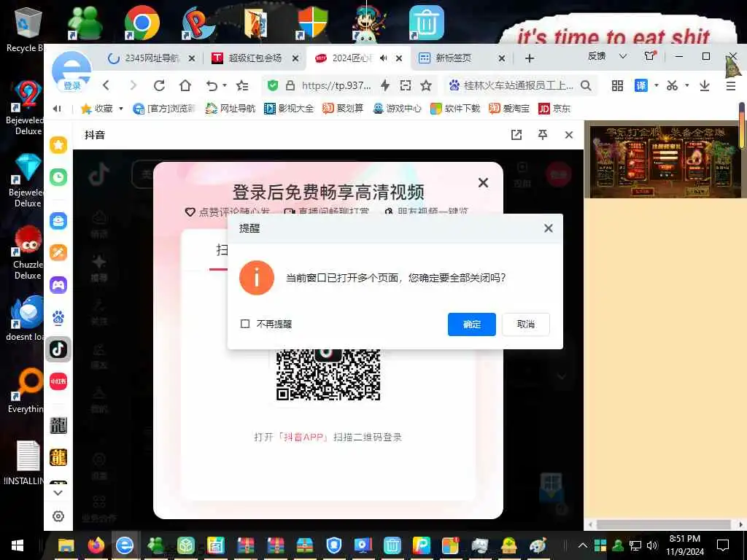Click the green security shield icon
Viewport: 747px width, 560px height.
pyautogui.click(x=273, y=86)
